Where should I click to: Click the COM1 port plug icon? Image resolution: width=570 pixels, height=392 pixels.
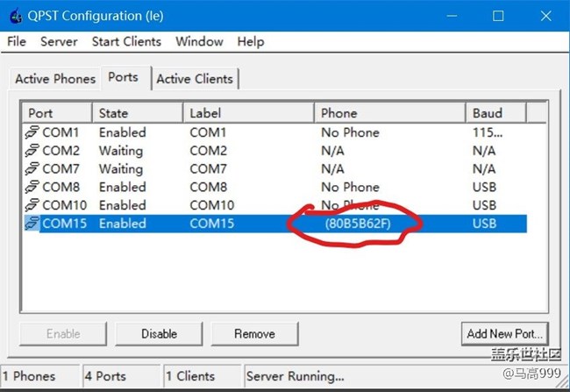click(32, 132)
